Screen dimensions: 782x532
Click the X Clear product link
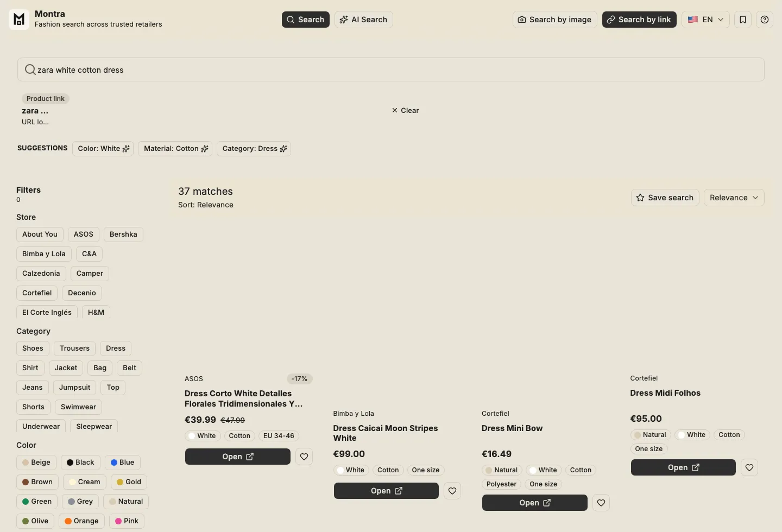pos(405,110)
